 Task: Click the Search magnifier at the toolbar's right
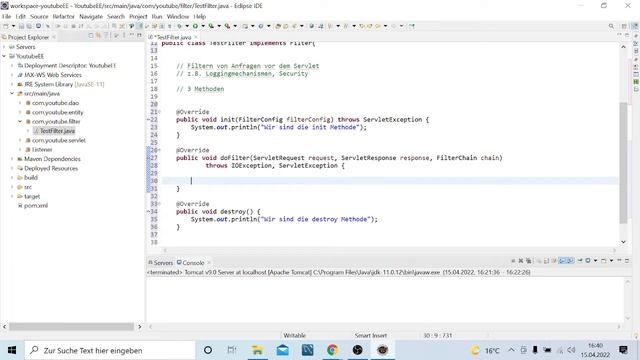click(611, 26)
